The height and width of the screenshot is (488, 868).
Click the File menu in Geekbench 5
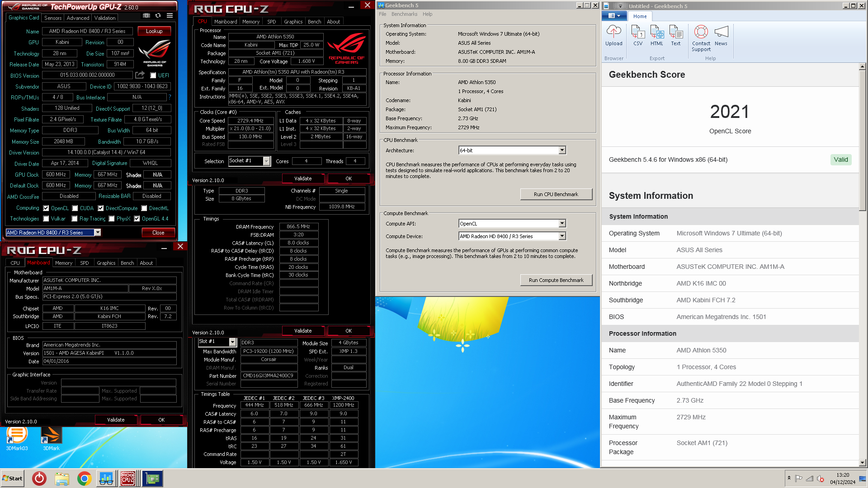[382, 14]
